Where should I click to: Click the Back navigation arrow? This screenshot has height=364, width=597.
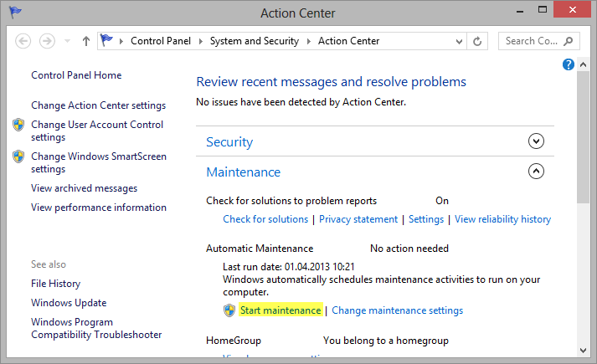point(23,41)
